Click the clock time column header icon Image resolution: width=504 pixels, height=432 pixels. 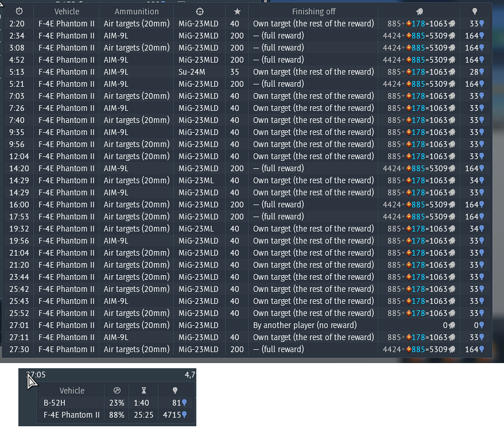tap(20, 11)
